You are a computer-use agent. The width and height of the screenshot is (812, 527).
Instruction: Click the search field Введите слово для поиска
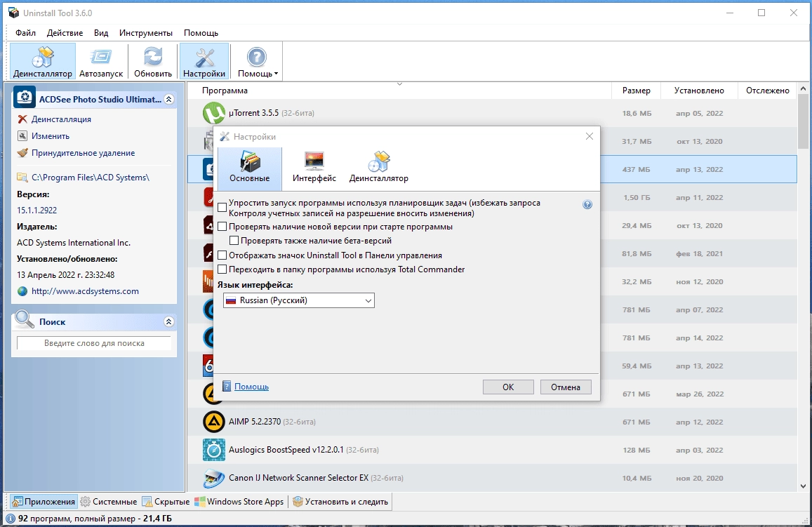pyautogui.click(x=94, y=343)
